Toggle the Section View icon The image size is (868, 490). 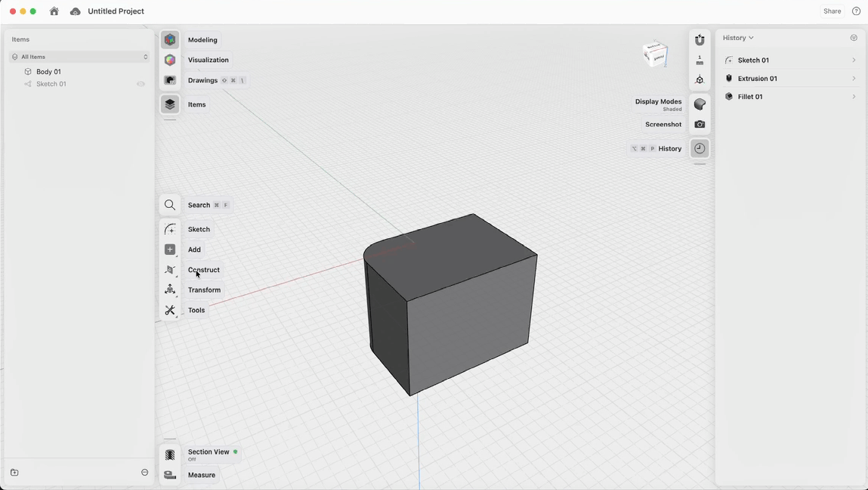click(170, 454)
